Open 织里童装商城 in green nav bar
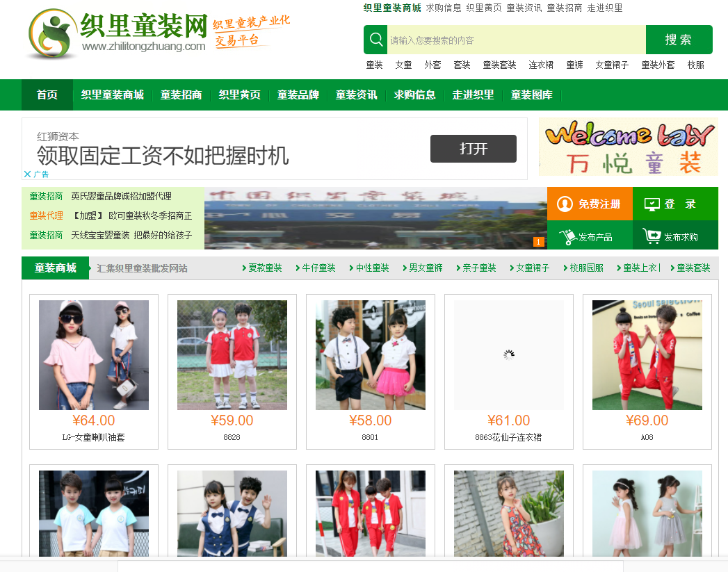Image resolution: width=728 pixels, height=572 pixels. tap(113, 95)
